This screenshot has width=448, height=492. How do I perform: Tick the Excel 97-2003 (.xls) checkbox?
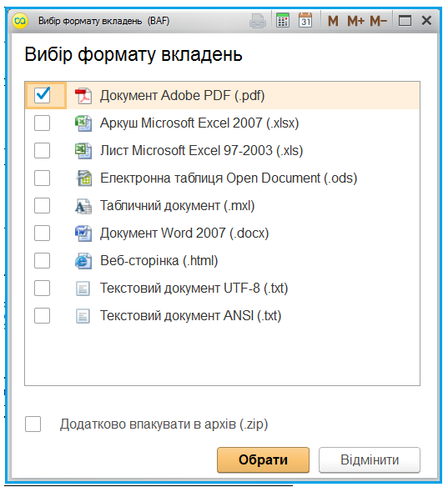pos(42,151)
